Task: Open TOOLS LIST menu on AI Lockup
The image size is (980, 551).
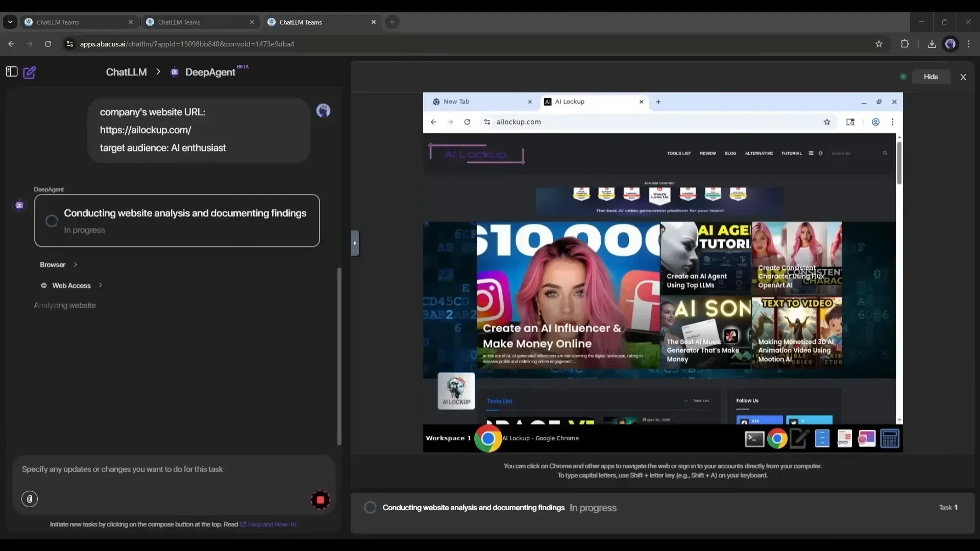Action: (x=679, y=153)
